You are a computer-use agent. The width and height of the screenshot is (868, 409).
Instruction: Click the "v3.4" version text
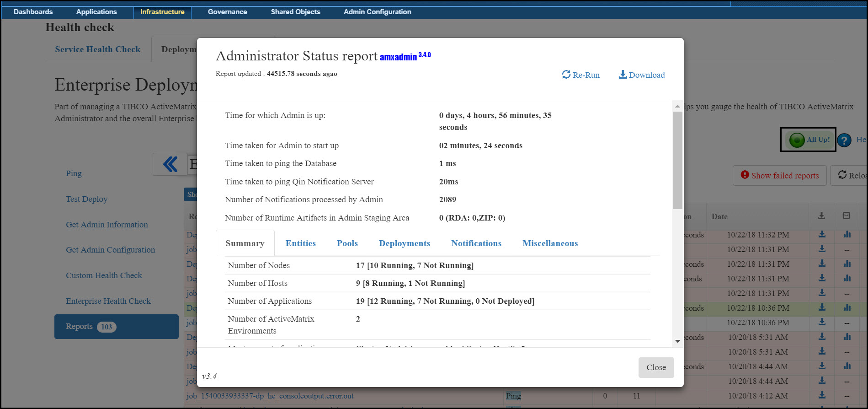[209, 376]
